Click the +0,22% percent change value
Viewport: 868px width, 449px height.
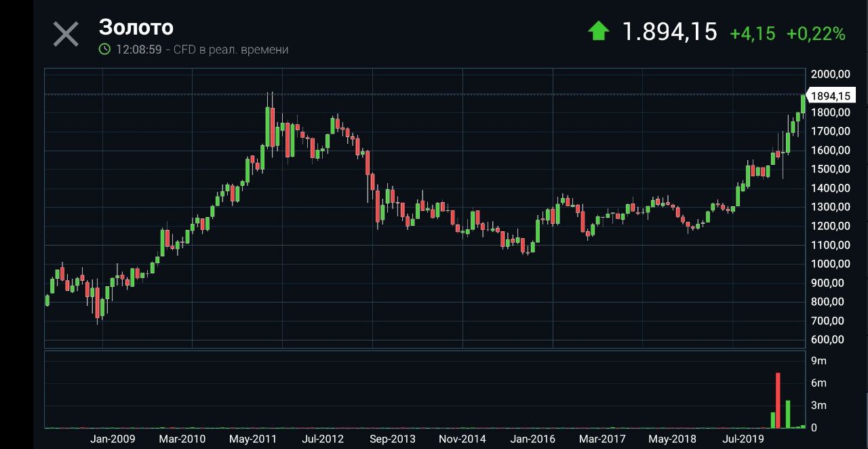816,33
